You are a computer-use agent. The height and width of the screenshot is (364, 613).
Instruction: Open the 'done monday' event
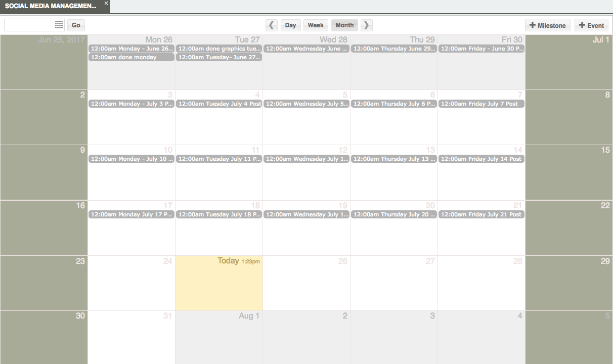[x=132, y=57]
